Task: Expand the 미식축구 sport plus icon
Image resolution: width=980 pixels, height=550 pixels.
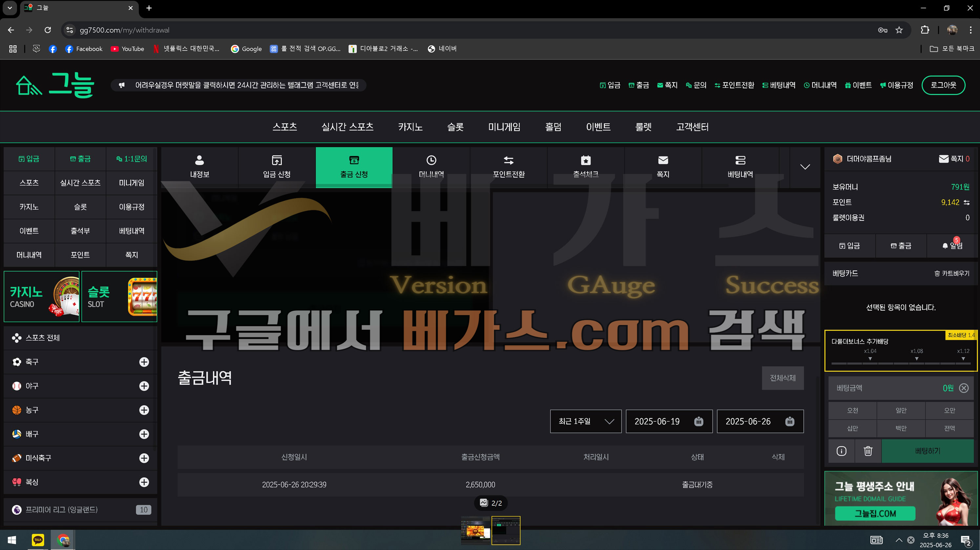Action: coord(144,457)
